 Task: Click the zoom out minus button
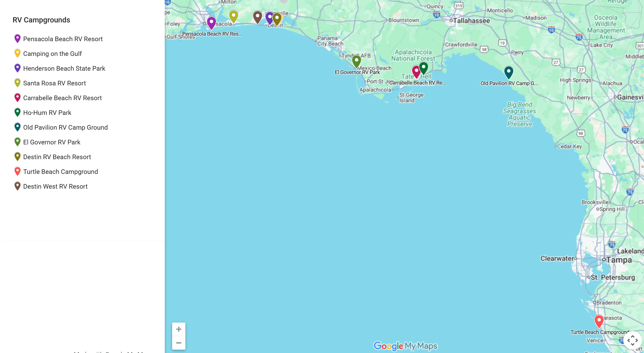[179, 343]
